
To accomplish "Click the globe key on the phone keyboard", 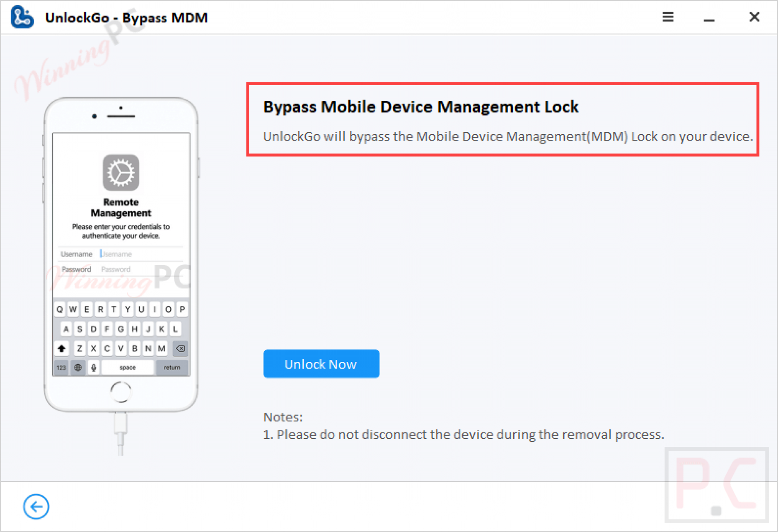I will tap(79, 367).
